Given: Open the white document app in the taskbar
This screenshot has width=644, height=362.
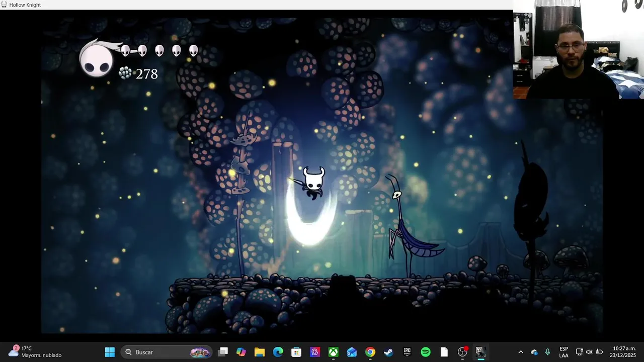Looking at the screenshot, I should 444,352.
